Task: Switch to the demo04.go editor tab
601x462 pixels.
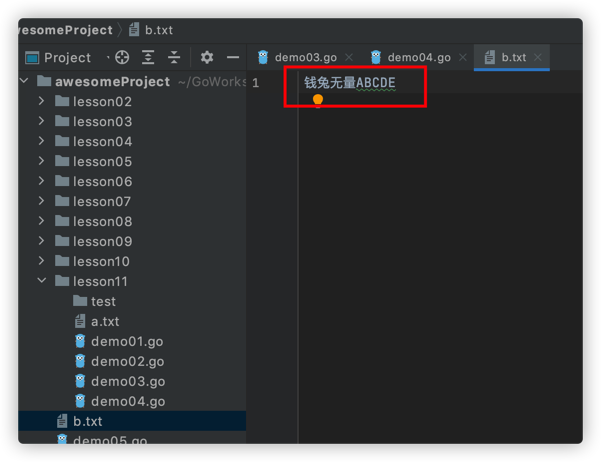Action: 419,58
